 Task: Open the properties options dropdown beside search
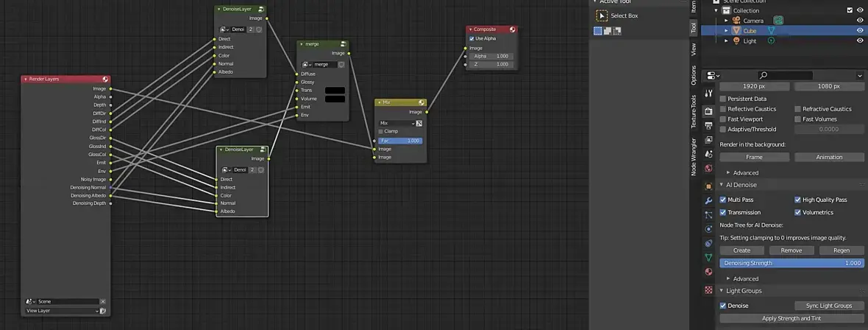click(x=860, y=75)
